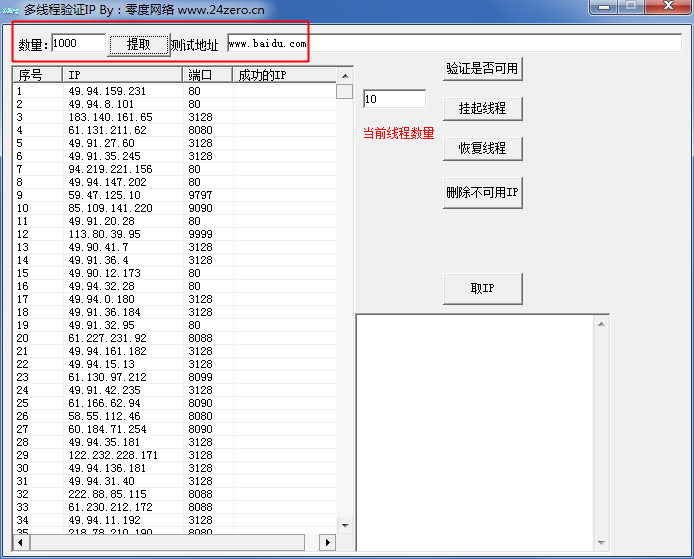This screenshot has width=694, height=559.
Task: Select the row with IP 222.88.85.115
Action: (x=174, y=494)
